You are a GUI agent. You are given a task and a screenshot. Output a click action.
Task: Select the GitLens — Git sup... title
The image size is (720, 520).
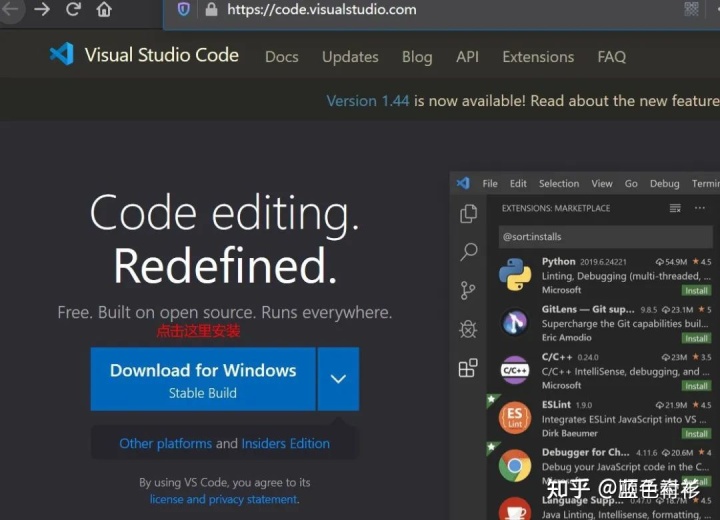point(587,309)
